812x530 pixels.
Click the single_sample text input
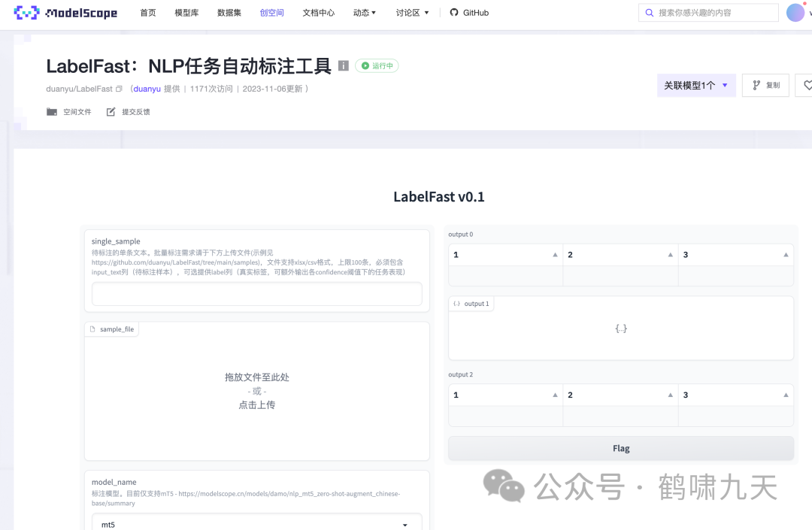(257, 294)
